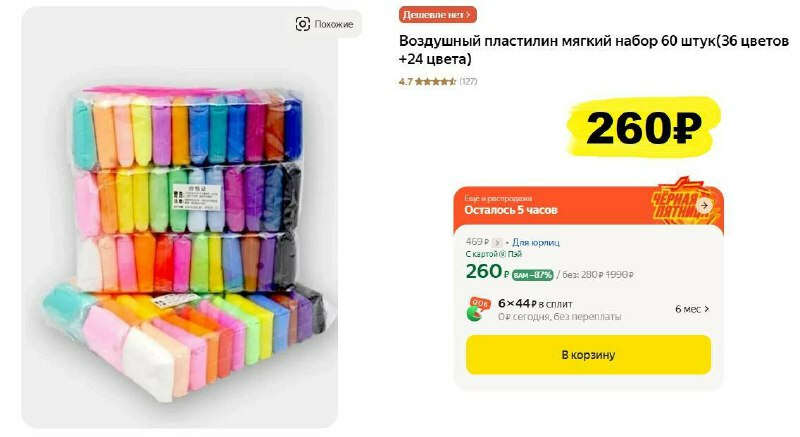Open the 127 reviews count

(468, 82)
